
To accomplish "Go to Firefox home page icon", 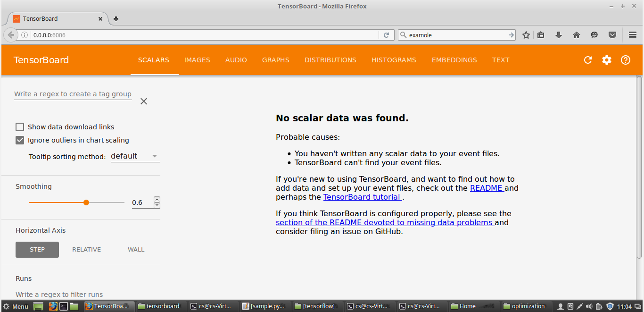I will [576, 35].
